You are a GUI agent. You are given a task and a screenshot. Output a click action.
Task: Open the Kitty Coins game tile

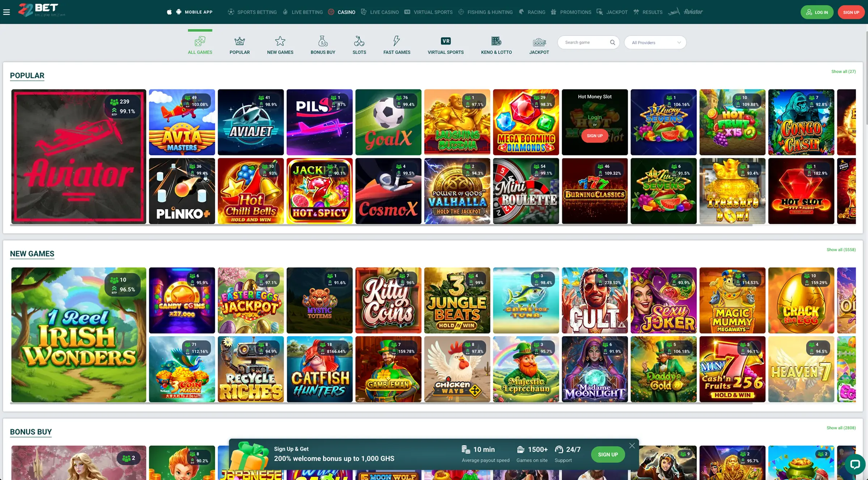(388, 300)
